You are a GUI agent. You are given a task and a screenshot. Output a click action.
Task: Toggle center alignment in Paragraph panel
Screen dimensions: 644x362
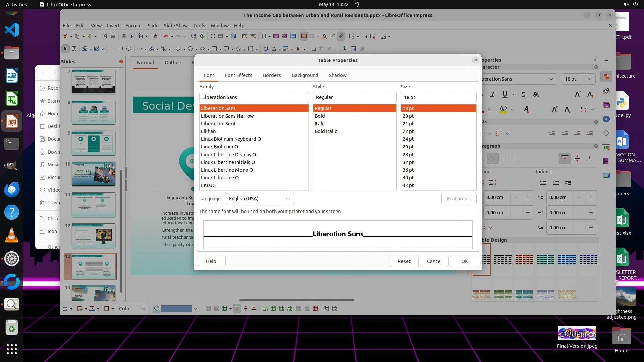[492, 158]
